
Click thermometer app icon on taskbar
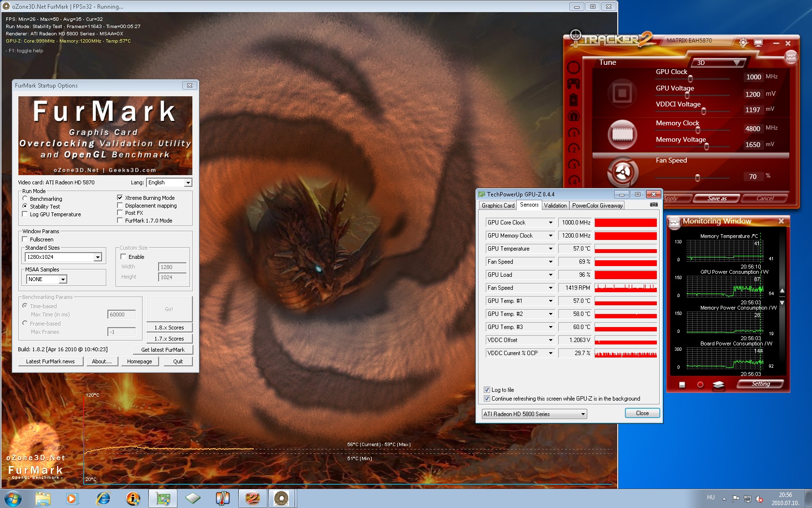(222, 498)
